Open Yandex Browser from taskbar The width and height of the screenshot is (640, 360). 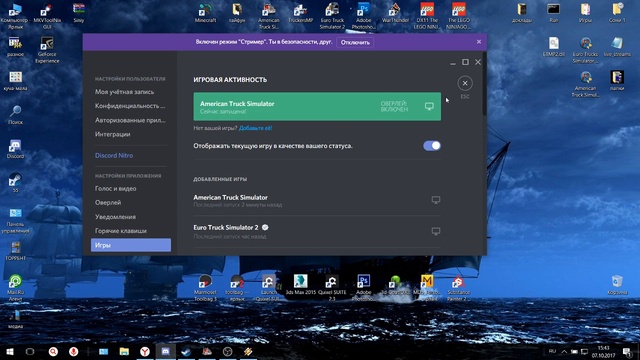pyautogui.click(x=145, y=351)
